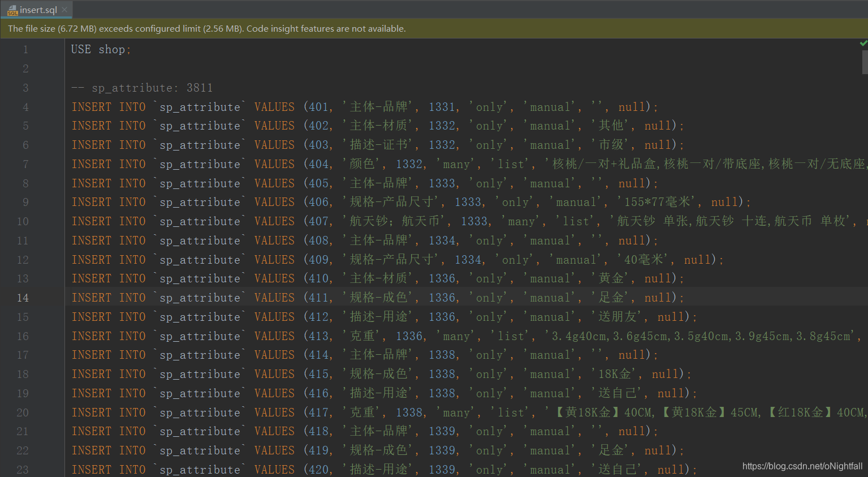The image size is (868, 477).
Task: Click '【黄18K金】40CM' in row 417
Action: coord(602,412)
